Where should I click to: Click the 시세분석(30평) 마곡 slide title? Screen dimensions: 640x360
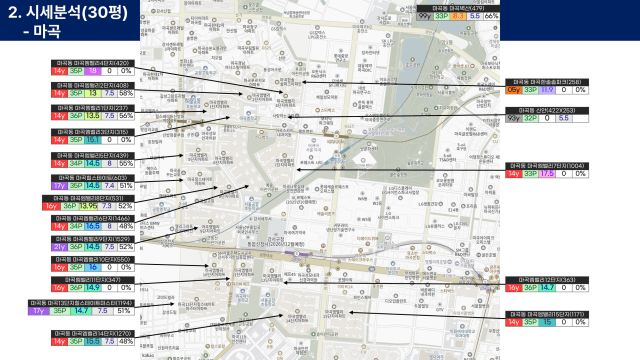click(x=68, y=21)
